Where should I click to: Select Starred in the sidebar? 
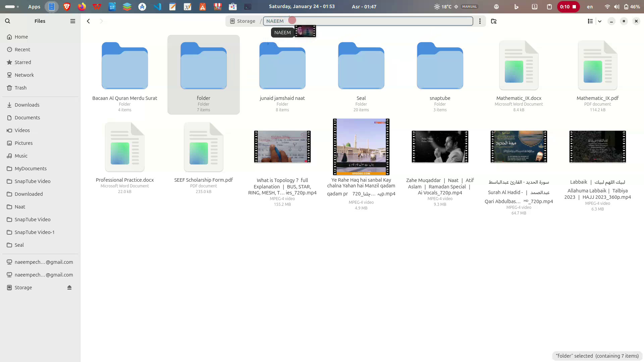tap(23, 62)
